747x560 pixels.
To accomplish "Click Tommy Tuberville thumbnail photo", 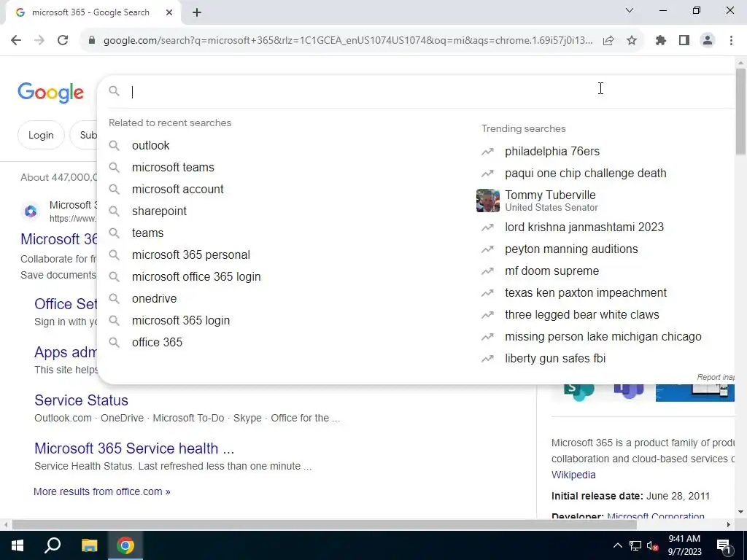I will [x=488, y=201].
